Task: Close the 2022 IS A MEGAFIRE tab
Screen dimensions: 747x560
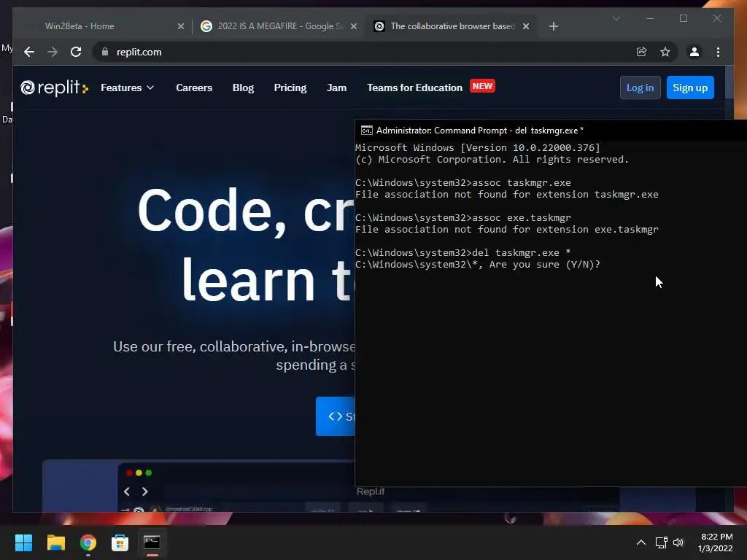Action: click(354, 26)
